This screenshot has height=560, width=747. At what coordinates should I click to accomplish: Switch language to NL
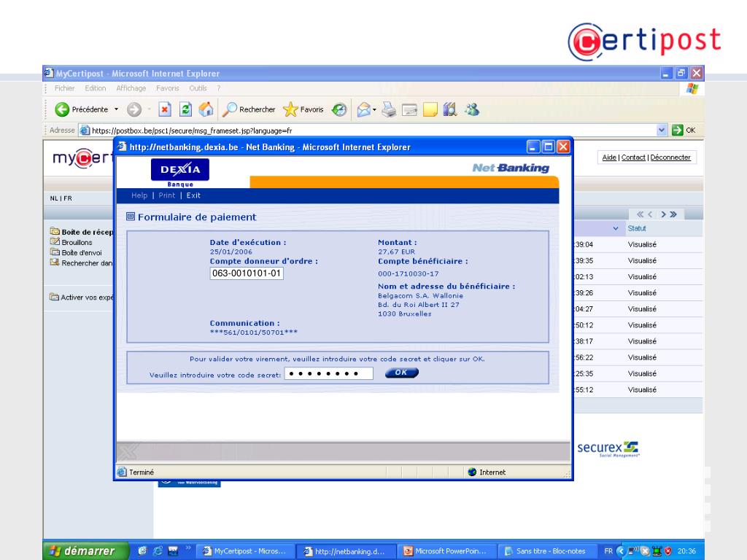click(54, 198)
